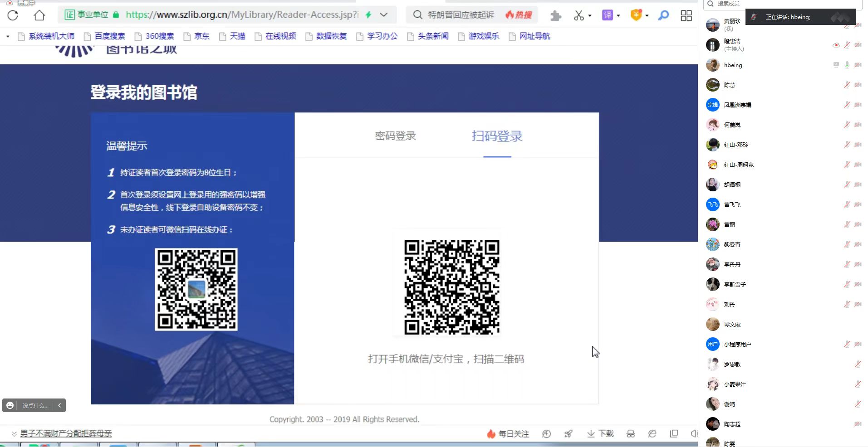The height and width of the screenshot is (447, 868).
Task: Open 下载 downloads in the status bar
Action: pos(600,434)
